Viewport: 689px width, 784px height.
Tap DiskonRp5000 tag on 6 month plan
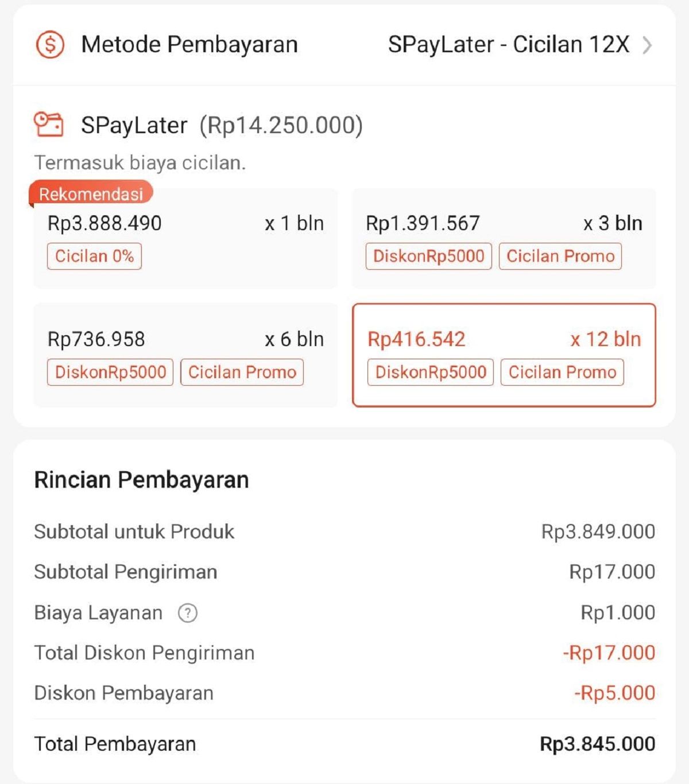click(x=110, y=372)
